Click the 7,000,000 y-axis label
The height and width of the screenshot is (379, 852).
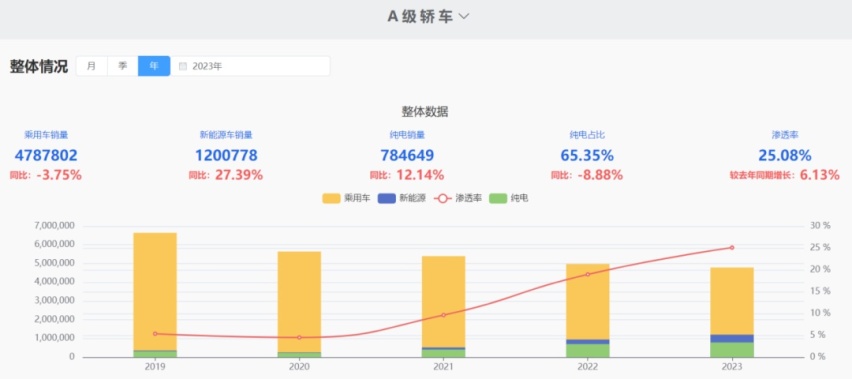pos(54,225)
